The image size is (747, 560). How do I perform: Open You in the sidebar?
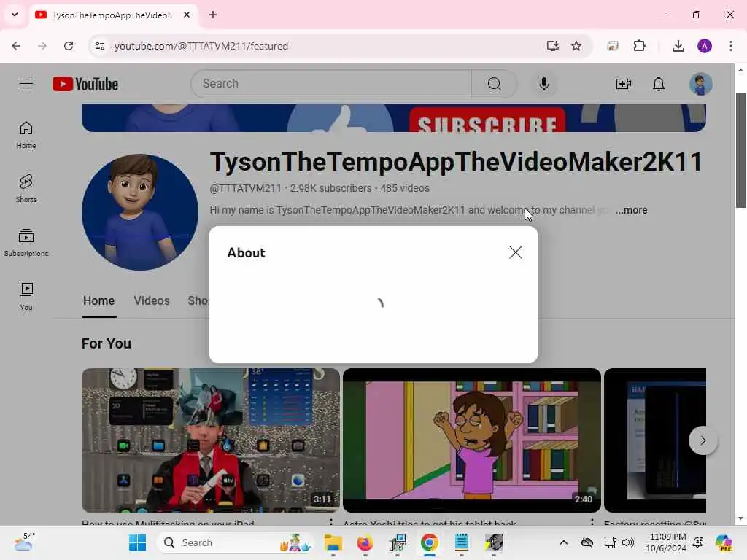(26, 297)
